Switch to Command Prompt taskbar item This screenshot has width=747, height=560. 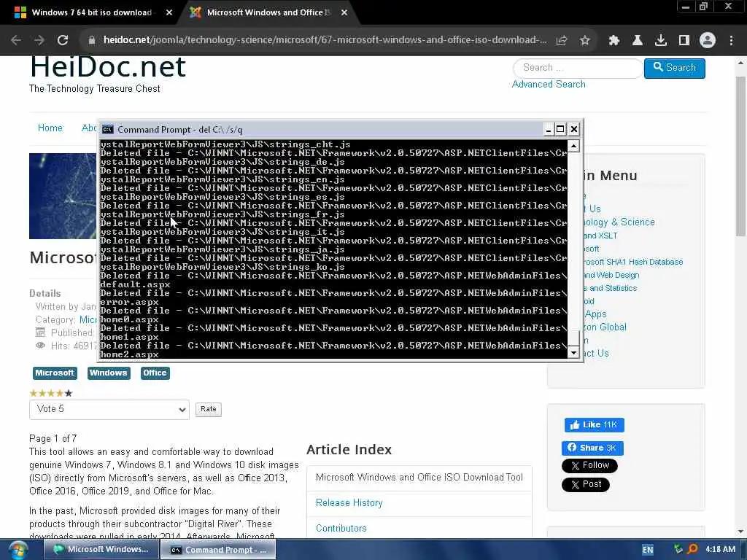pos(218,550)
